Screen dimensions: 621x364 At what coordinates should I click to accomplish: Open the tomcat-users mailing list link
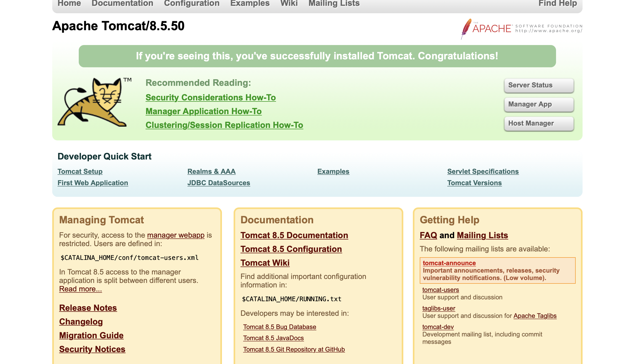coord(440,290)
